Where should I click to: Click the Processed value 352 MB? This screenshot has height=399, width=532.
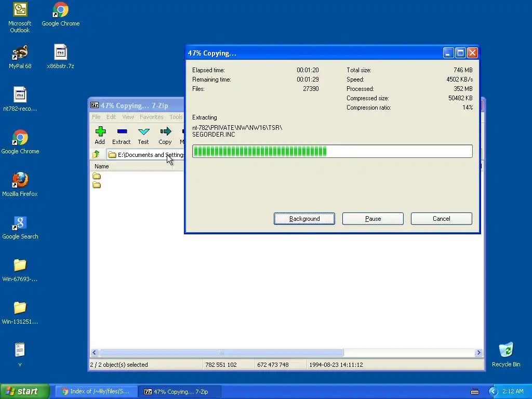(x=463, y=88)
